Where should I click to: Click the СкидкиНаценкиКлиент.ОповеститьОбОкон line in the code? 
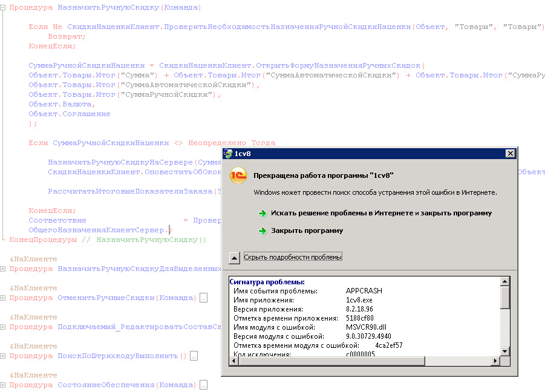click(x=134, y=172)
